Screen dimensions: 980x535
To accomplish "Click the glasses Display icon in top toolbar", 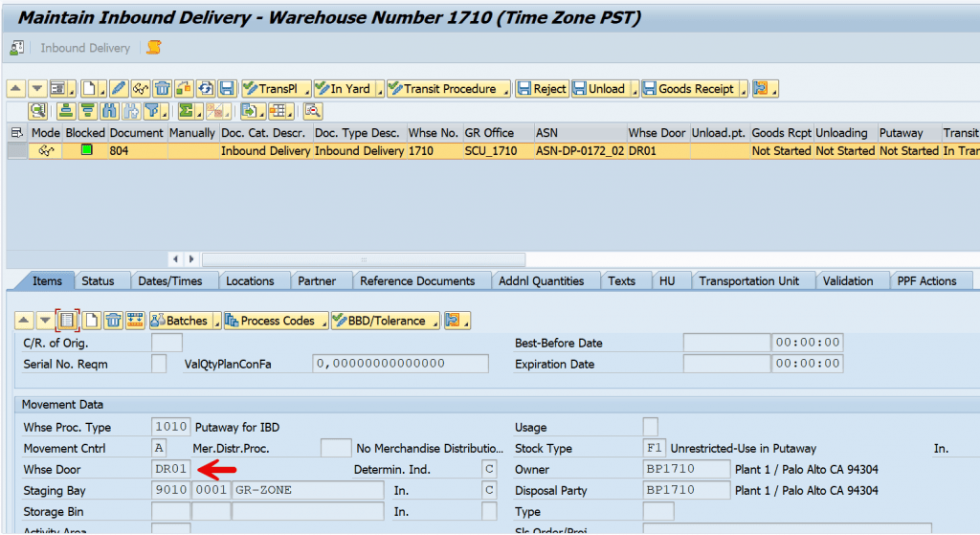I will [140, 89].
